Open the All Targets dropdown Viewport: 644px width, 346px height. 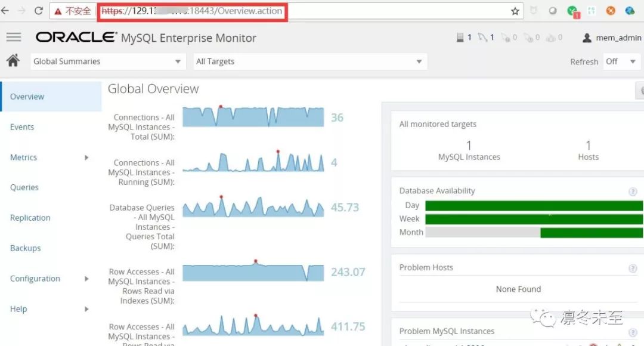[x=310, y=61]
